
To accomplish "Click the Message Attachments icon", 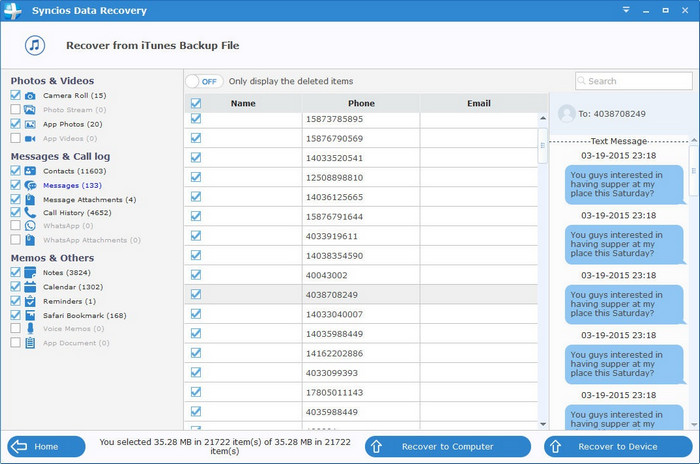I will click(30, 200).
